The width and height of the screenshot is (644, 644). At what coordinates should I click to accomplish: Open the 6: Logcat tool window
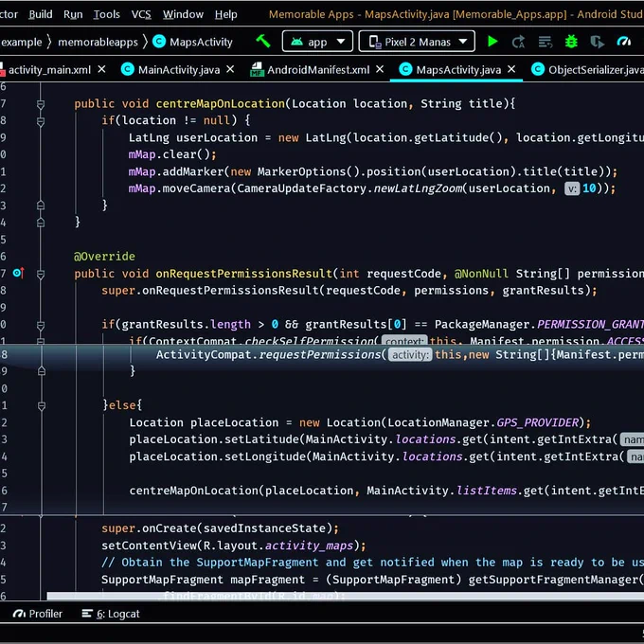click(111, 614)
